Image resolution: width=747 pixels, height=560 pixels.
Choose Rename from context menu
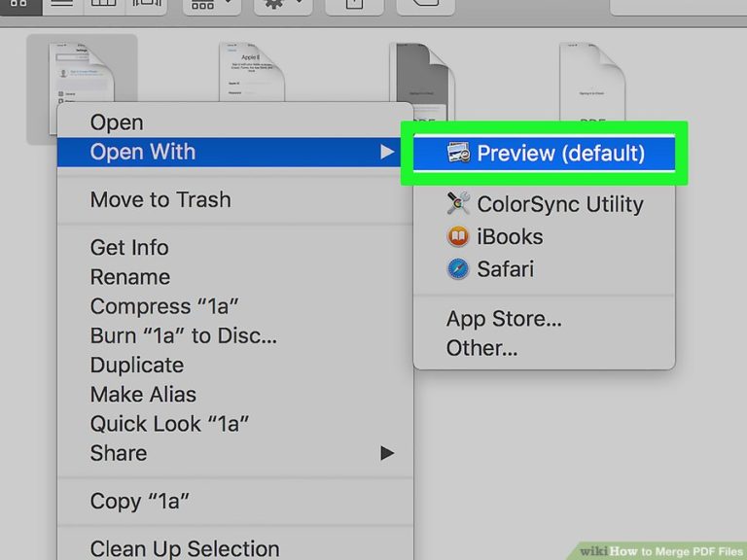pyautogui.click(x=234, y=277)
